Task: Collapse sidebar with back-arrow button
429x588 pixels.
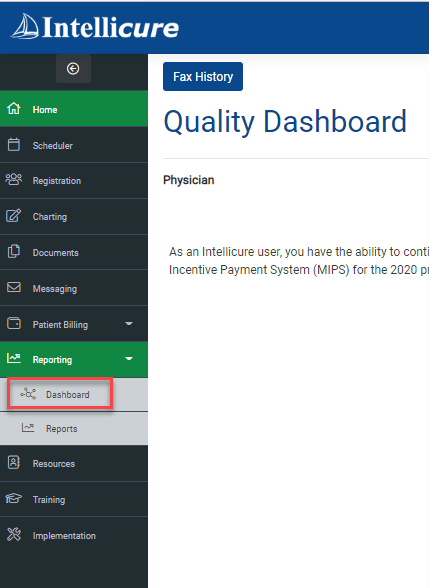Action: click(x=73, y=69)
